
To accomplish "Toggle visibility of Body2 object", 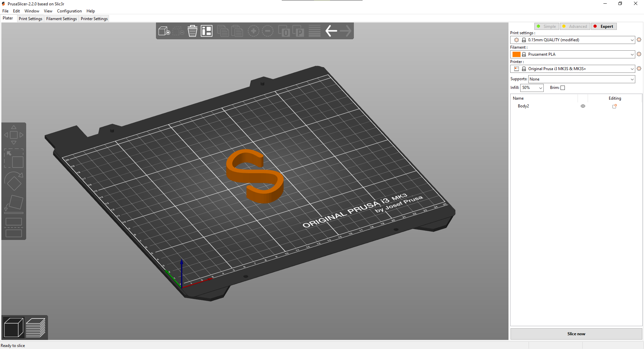I will [x=583, y=106].
